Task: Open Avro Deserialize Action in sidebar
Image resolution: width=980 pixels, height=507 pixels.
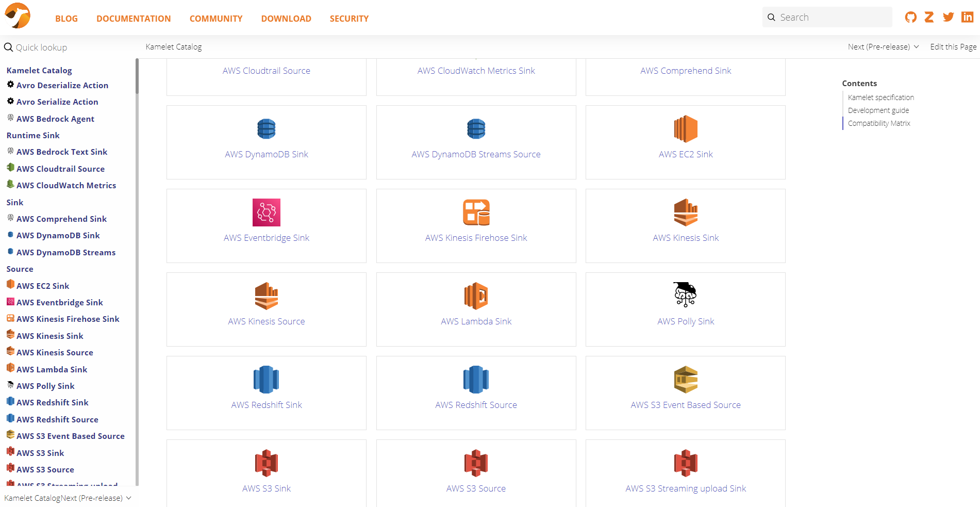Action: 62,85
